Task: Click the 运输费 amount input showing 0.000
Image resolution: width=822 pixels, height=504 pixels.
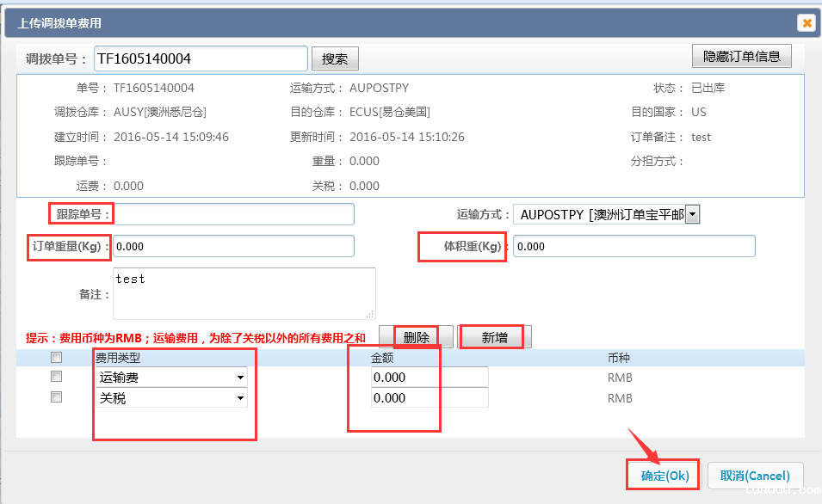Action: (x=430, y=377)
